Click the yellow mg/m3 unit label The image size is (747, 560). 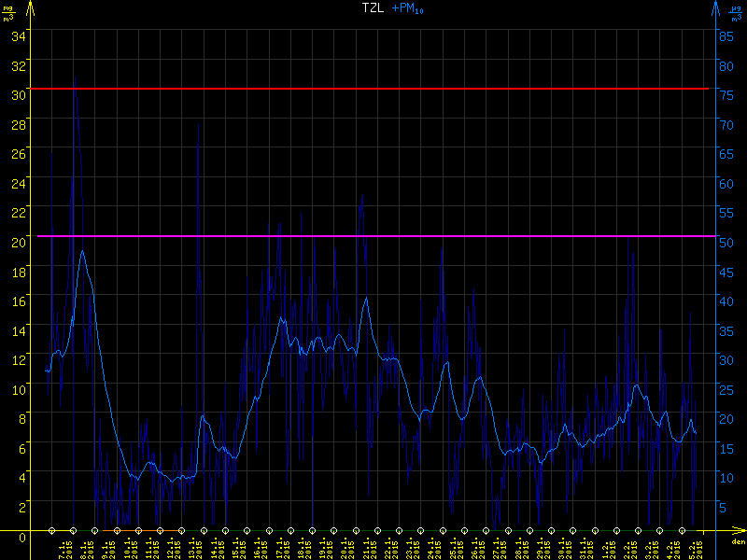9,11
